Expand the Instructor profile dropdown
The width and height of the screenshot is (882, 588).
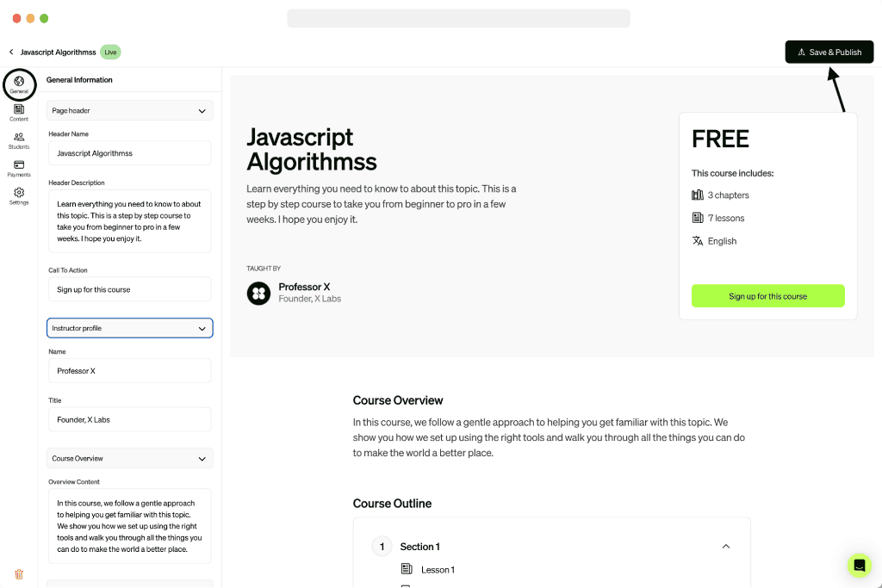click(129, 328)
